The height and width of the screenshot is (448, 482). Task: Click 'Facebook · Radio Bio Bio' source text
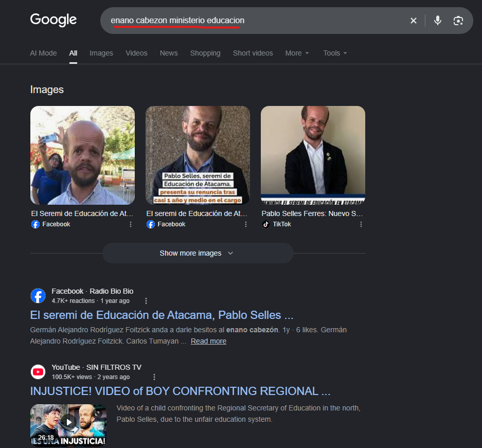click(93, 291)
